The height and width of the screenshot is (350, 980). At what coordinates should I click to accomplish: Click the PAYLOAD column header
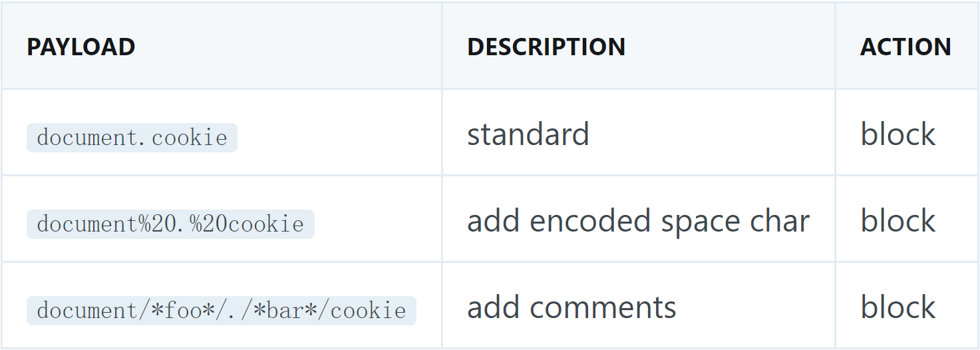pos(81,47)
